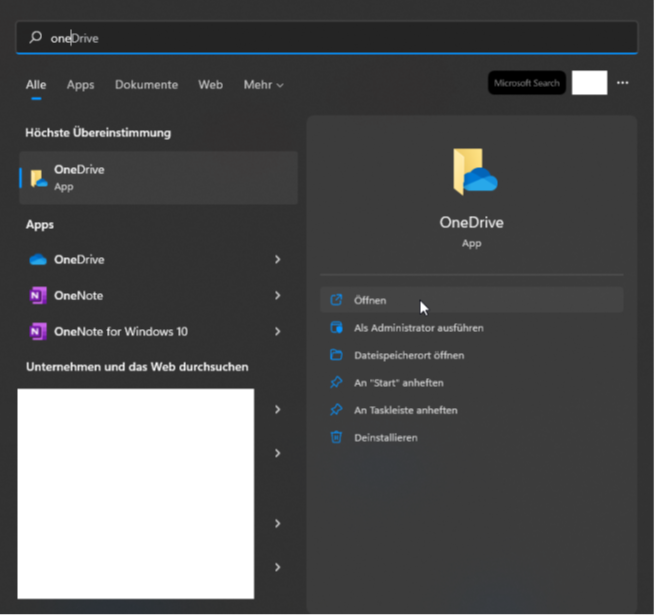Expand the Mehr filter dropdown

(263, 85)
